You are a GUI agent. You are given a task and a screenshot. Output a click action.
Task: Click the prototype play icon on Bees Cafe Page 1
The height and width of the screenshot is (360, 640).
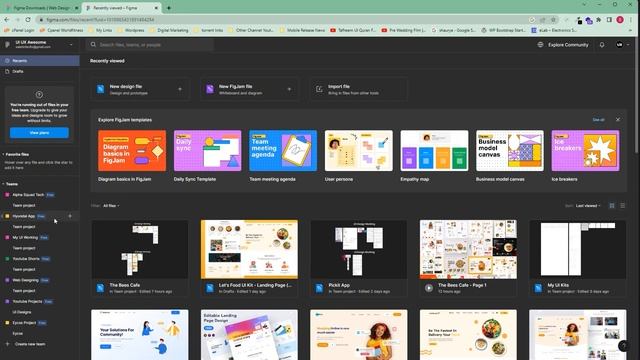click(429, 288)
